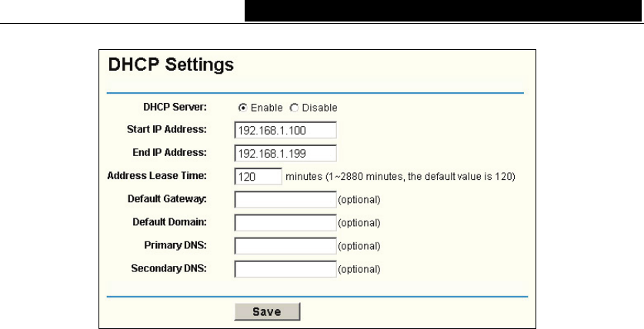Click the lease time minutes hint text

(x=400, y=177)
